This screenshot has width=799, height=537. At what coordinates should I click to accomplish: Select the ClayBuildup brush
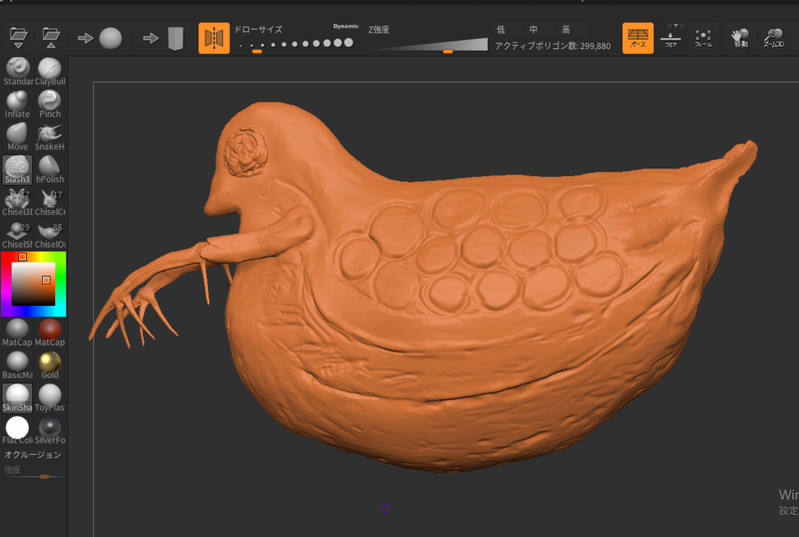[50, 72]
